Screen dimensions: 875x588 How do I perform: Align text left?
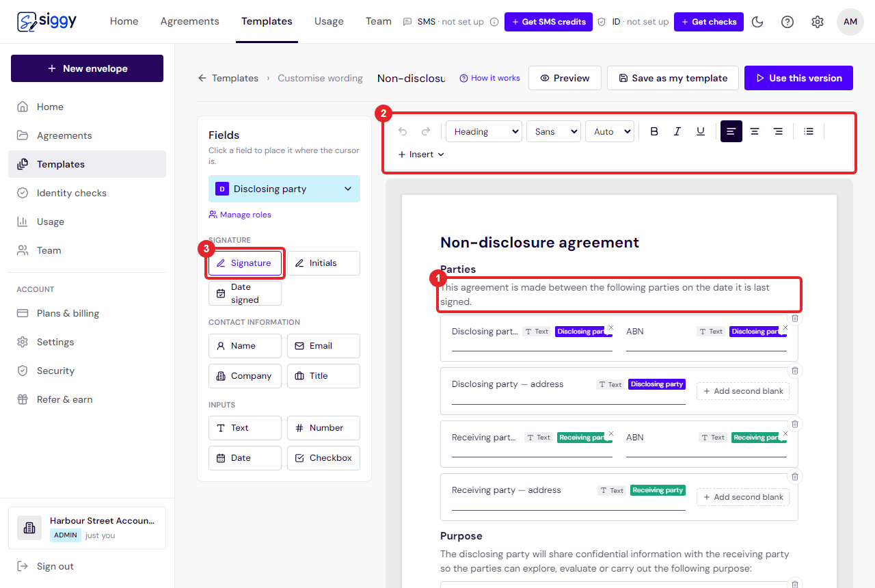731,131
